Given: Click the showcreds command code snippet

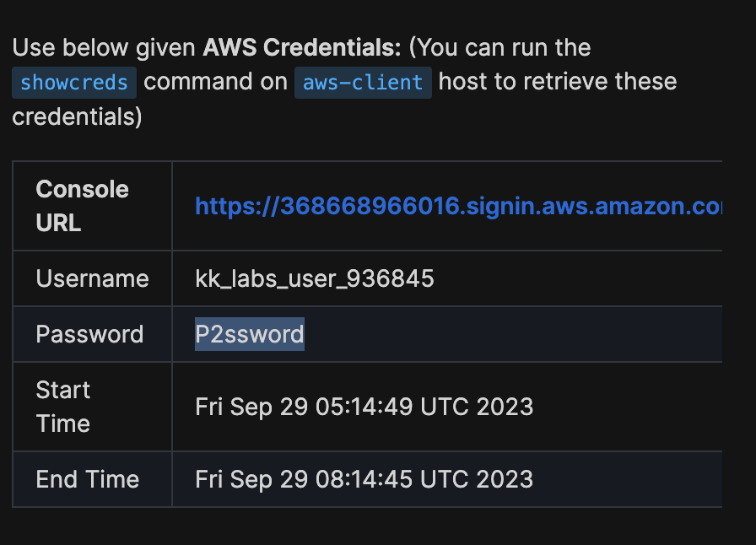Looking at the screenshot, I should pyautogui.click(x=74, y=83).
